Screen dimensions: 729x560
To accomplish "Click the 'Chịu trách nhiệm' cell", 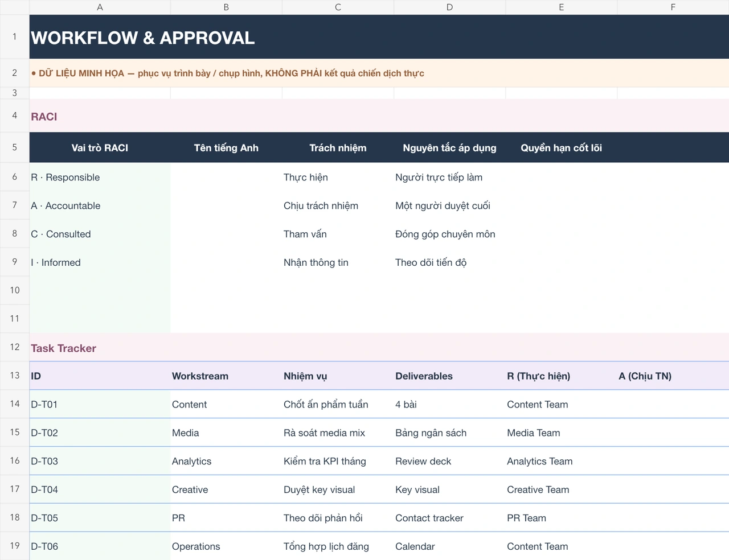I will pyautogui.click(x=338, y=205).
